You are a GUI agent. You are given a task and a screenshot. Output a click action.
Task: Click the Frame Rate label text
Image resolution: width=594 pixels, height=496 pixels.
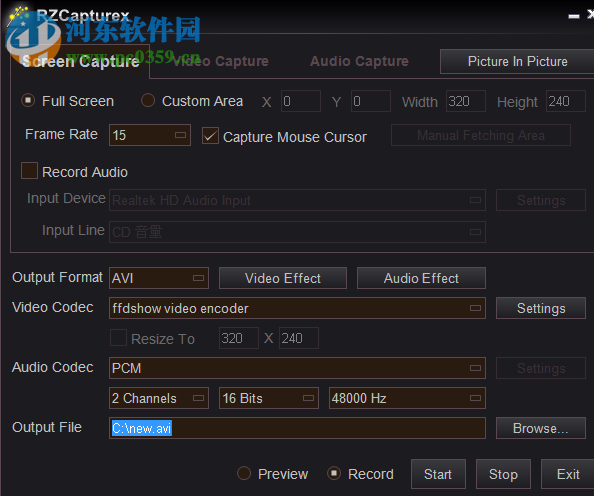pyautogui.click(x=61, y=134)
